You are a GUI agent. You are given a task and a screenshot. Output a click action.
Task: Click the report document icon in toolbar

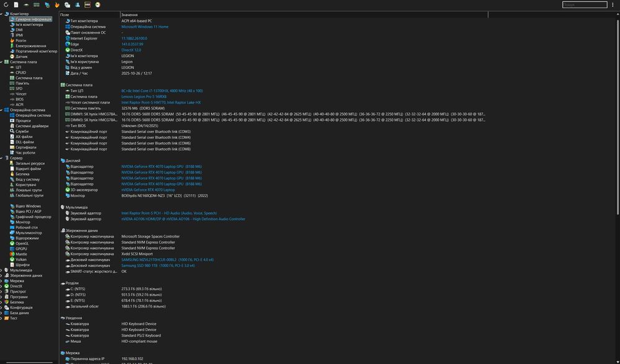[x=16, y=5]
